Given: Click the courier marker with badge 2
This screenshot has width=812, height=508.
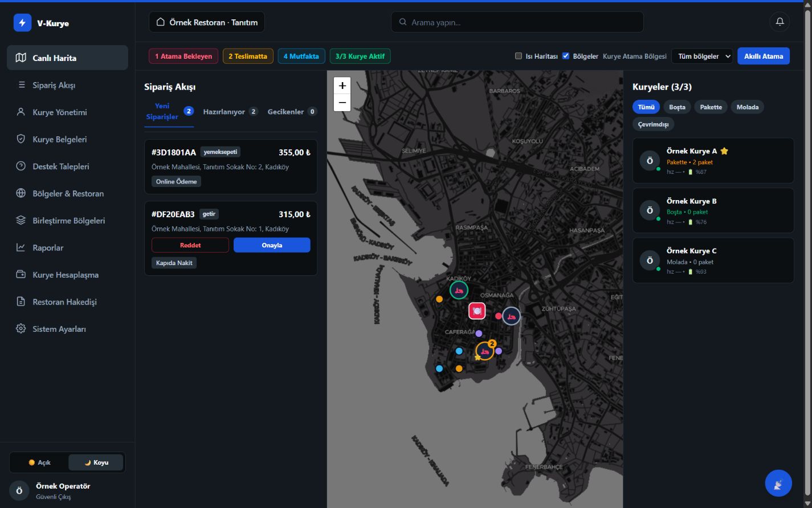Looking at the screenshot, I should pyautogui.click(x=485, y=351).
